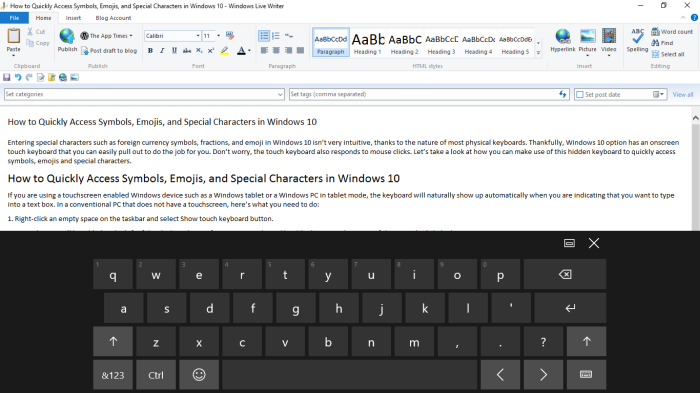Insert a Picture
The image size is (700, 393).
click(587, 41)
